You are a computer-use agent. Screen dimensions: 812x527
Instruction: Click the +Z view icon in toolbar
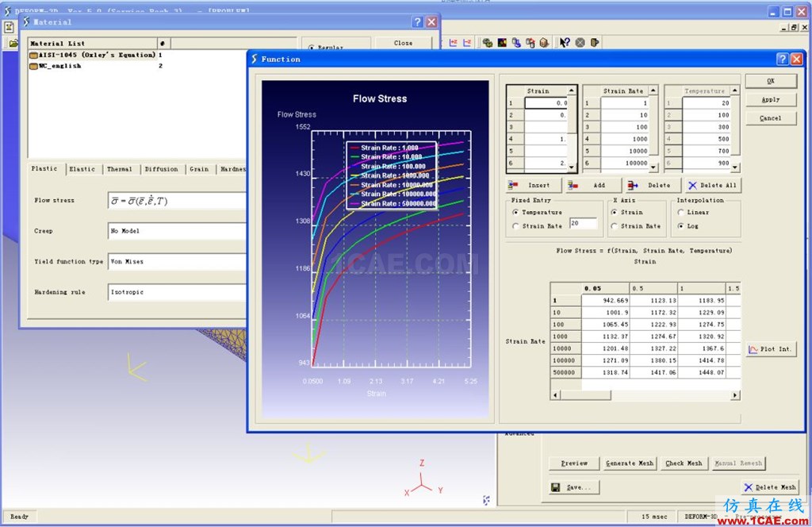pos(454,43)
